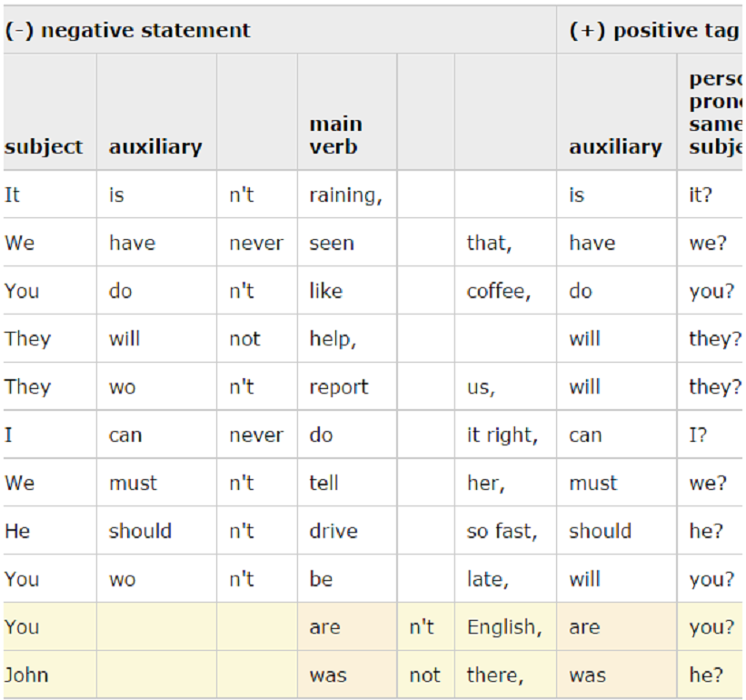Viewport: 746px width, 700px height.
Task: Click the "John" subject cell
Action: [x=26, y=675]
